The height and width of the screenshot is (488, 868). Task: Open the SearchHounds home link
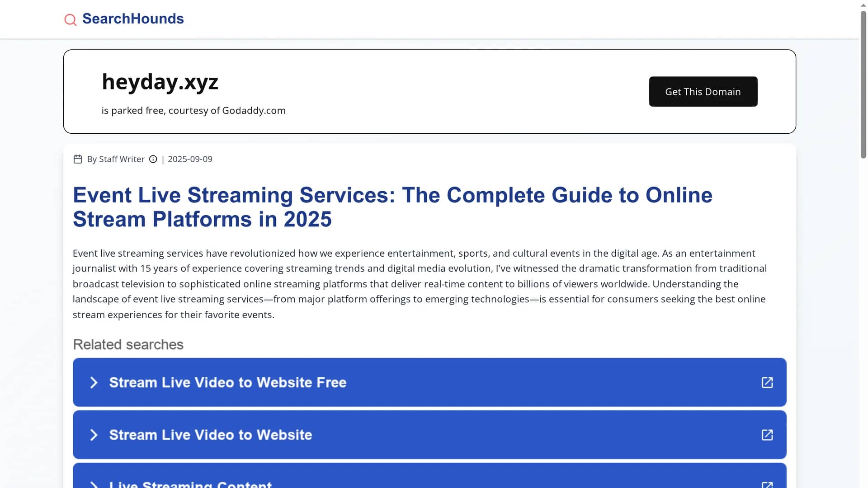click(124, 19)
